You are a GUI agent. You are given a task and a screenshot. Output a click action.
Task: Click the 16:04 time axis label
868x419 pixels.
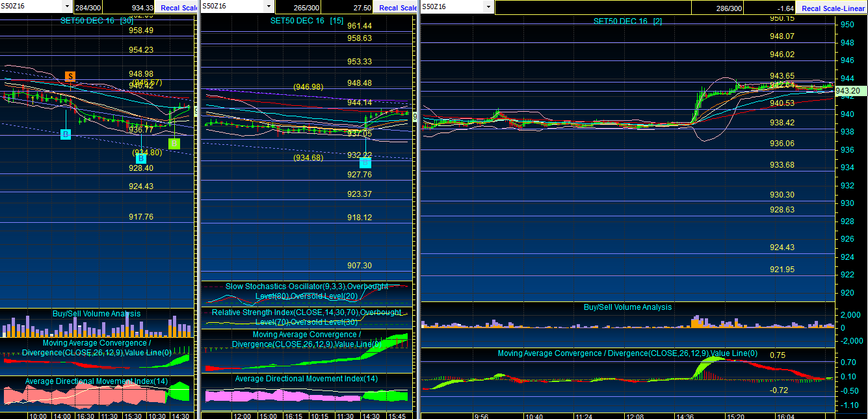click(x=786, y=416)
